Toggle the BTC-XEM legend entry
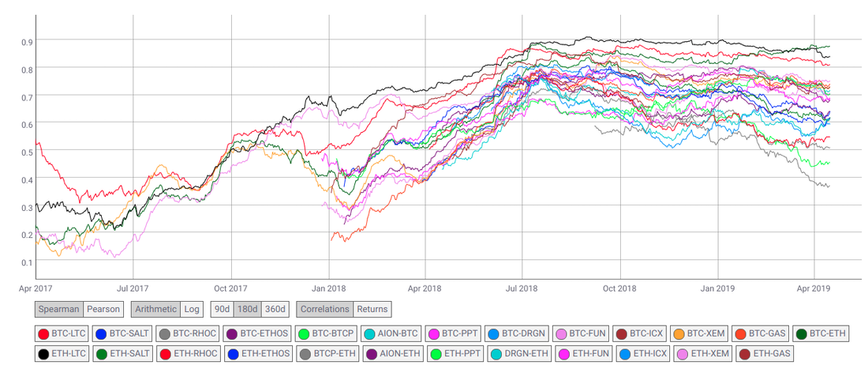This screenshot has height=380, width=868. pos(699,334)
